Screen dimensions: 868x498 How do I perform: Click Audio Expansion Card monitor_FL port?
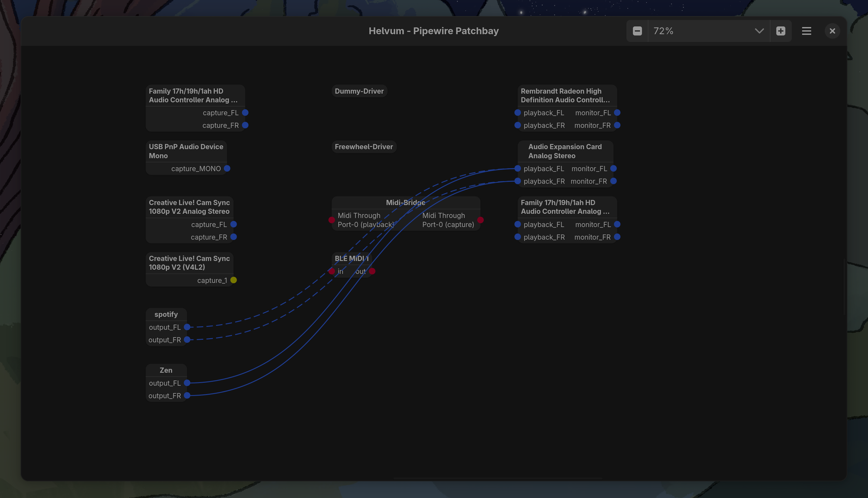[613, 168]
